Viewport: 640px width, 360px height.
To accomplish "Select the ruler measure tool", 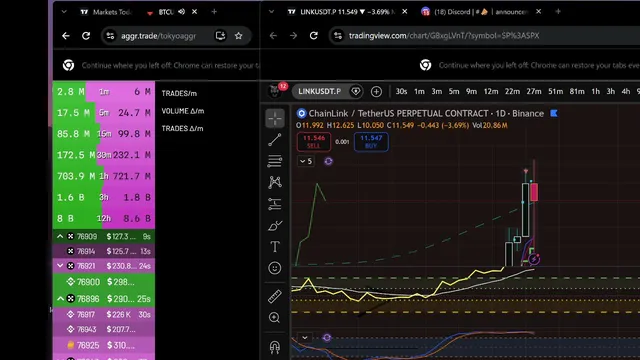I will [275, 296].
